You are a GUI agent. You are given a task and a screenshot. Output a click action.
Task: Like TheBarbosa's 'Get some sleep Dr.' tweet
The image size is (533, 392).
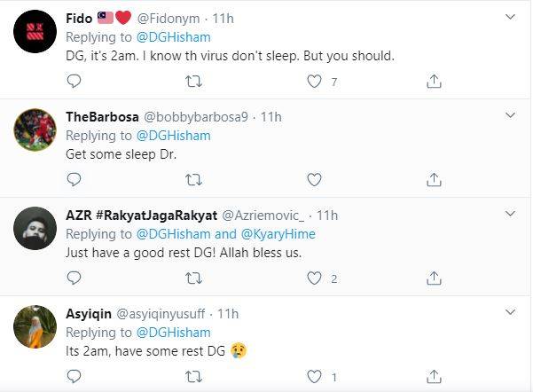313,180
